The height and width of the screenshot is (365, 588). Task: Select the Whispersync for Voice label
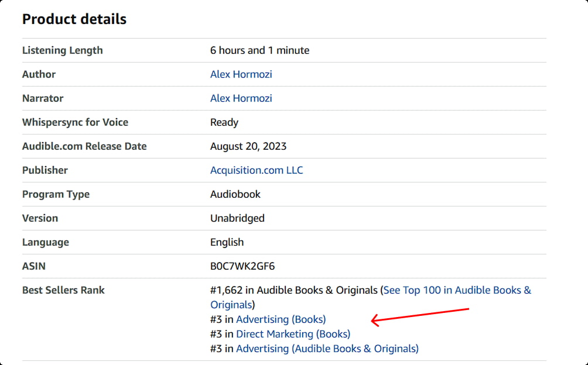(x=75, y=122)
